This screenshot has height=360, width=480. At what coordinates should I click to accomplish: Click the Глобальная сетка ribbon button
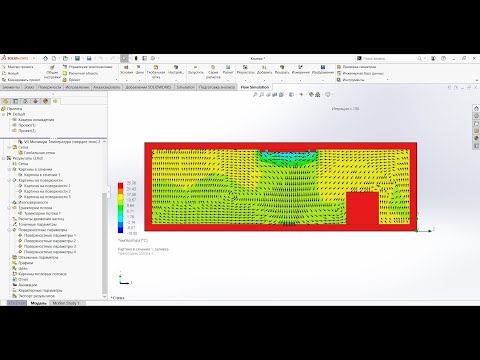tap(156, 72)
